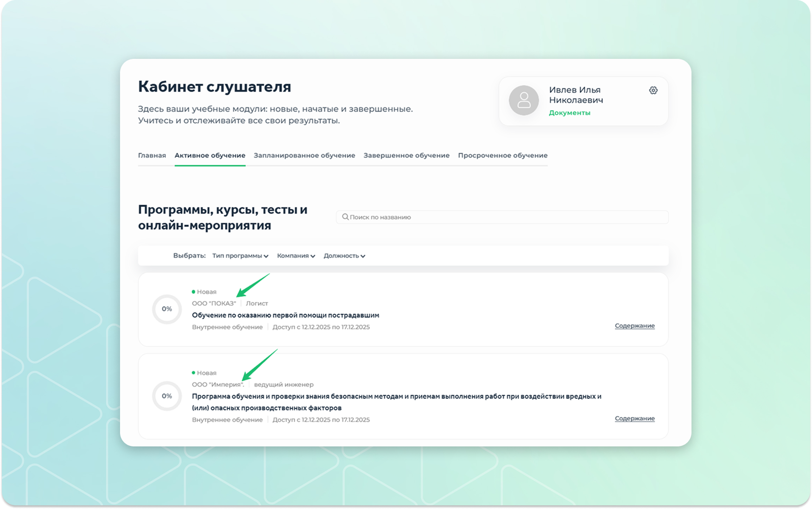Screen dimensions: 812x509
Task: Click the user avatar placeholder icon
Action: (524, 100)
